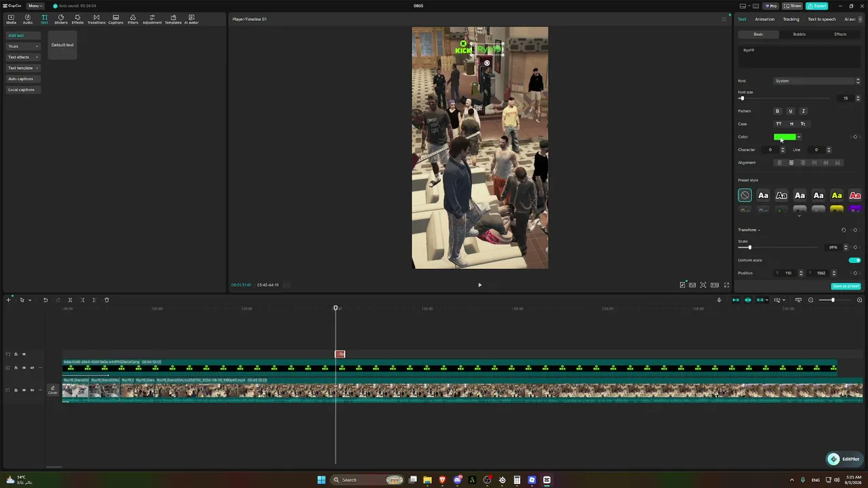The image size is (868, 488).
Task: Switch to the Text to speech tab
Action: (x=821, y=19)
